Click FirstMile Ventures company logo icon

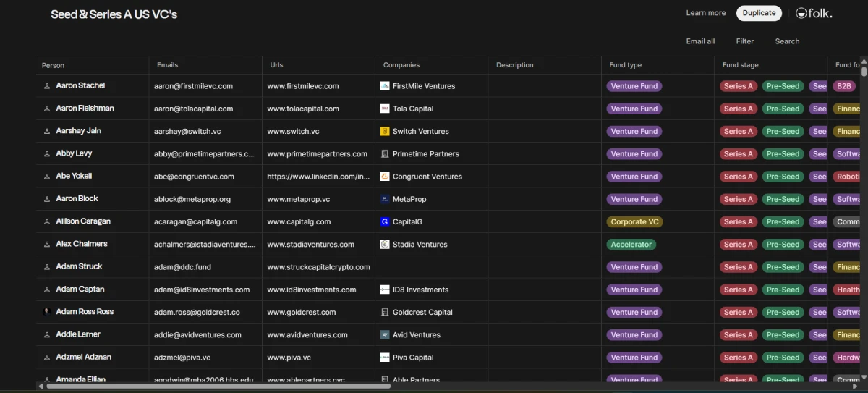385,86
